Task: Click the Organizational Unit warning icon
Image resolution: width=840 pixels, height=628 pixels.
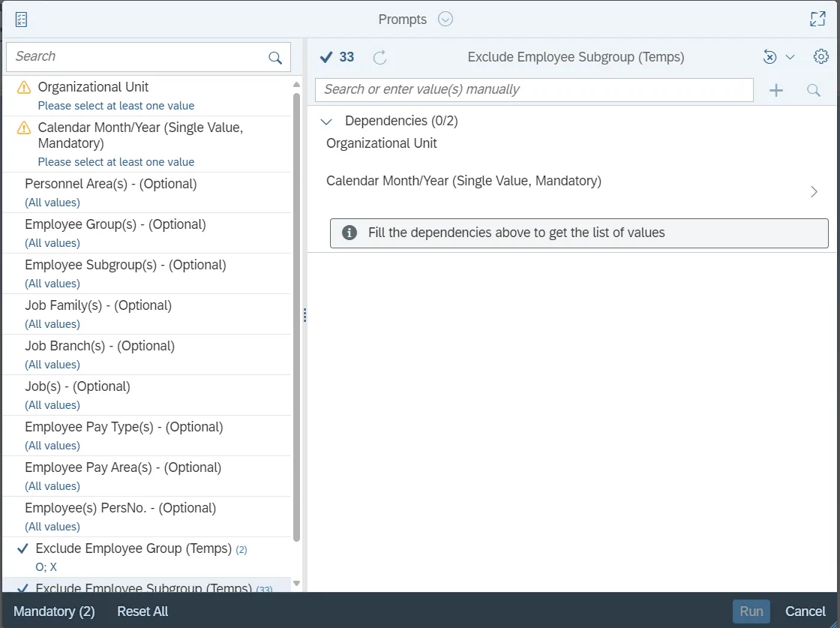Action: [24, 87]
